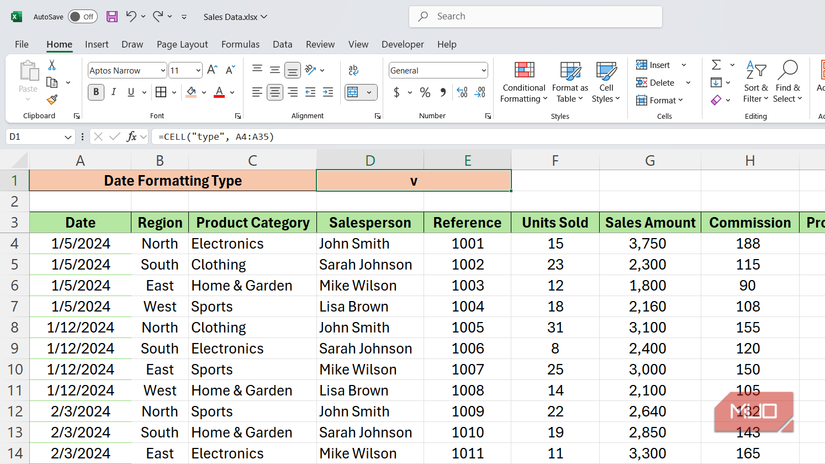The height and width of the screenshot is (464, 825).
Task: Click the formula bar
Action: 488,137
